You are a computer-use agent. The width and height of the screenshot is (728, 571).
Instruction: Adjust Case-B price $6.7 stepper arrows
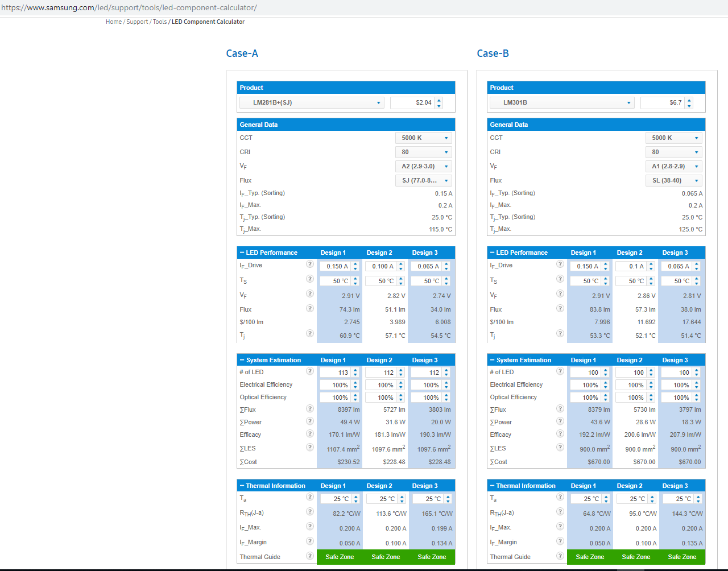coord(689,103)
